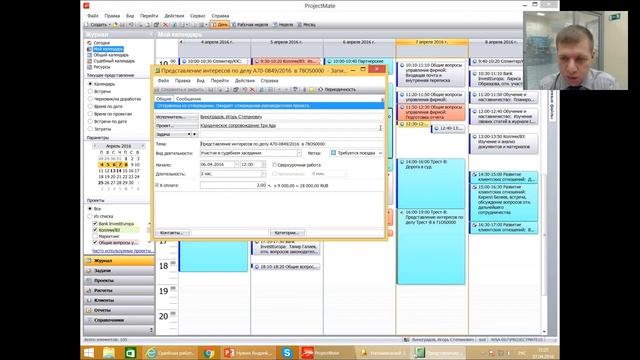Switch calendar to Месяц view
640x360 pixels.
tap(306, 25)
